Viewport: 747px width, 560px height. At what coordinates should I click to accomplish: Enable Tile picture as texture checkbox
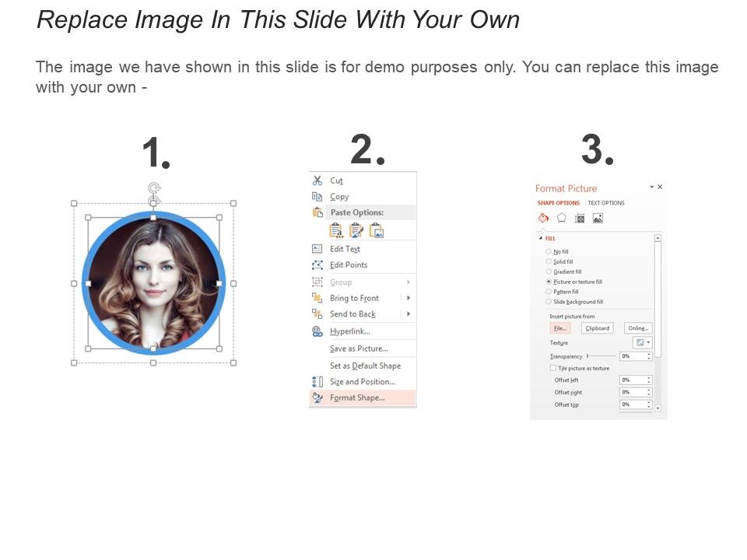click(553, 368)
